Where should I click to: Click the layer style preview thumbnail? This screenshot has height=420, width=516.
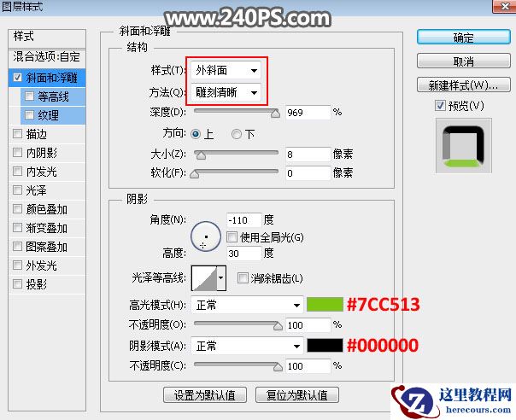coord(463,146)
